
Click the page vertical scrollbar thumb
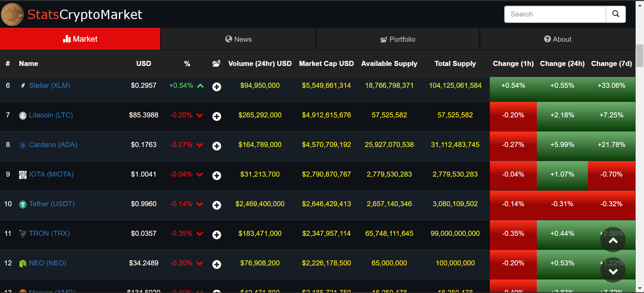click(x=640, y=56)
